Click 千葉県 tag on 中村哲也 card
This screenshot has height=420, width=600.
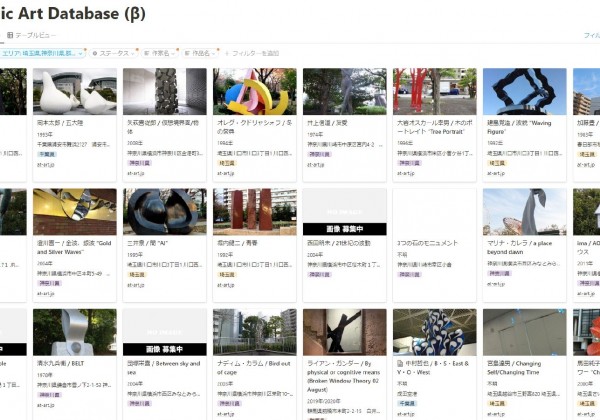(407, 404)
